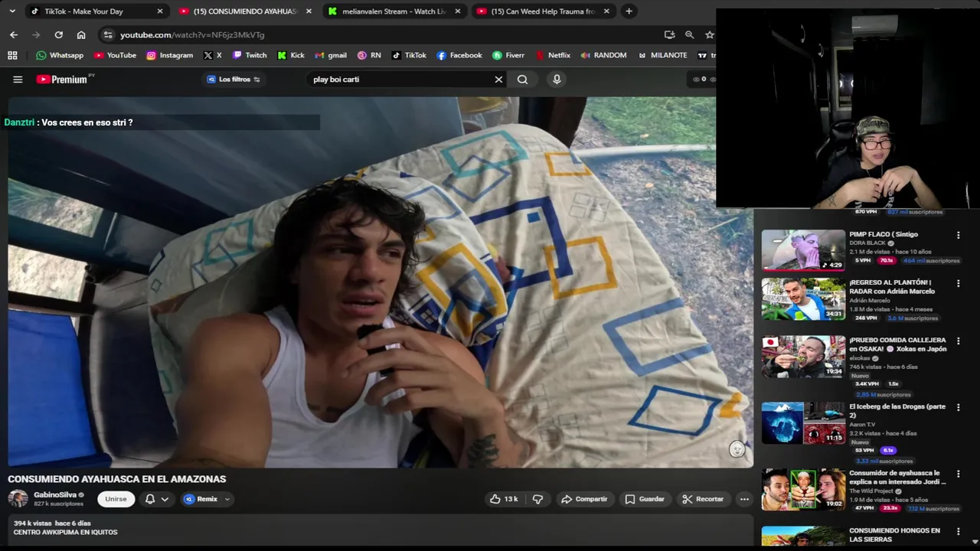Open options menu for Consumidor de ayahuasca video
Screen dimensions: 980x551
(x=958, y=474)
